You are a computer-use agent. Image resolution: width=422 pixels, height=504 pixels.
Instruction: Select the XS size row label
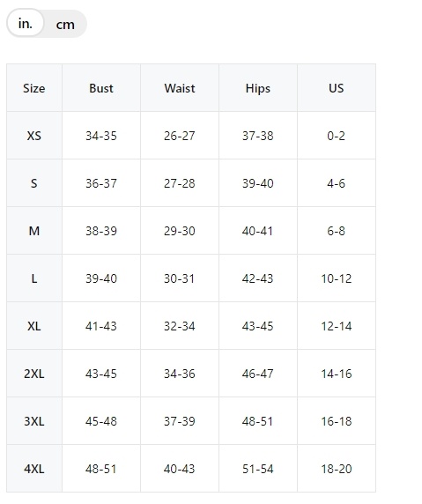coord(34,136)
